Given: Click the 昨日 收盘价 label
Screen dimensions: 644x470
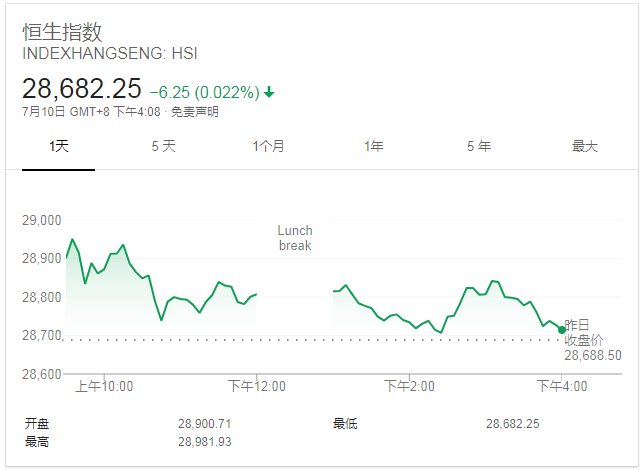Looking at the screenshot, I should click(584, 333).
